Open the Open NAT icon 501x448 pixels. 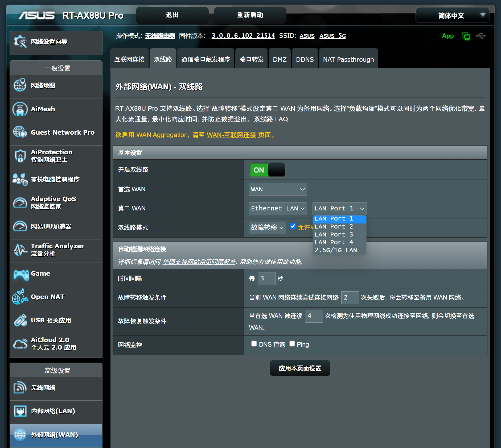click(x=20, y=297)
